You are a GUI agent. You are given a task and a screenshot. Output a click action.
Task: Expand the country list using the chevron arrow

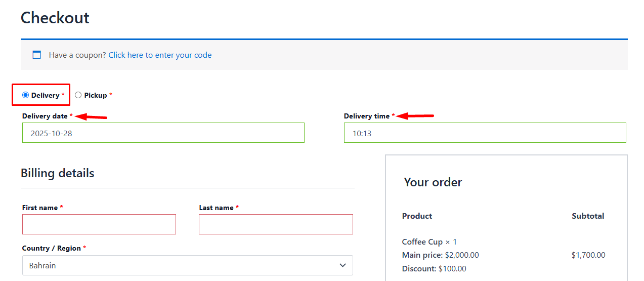tap(343, 265)
